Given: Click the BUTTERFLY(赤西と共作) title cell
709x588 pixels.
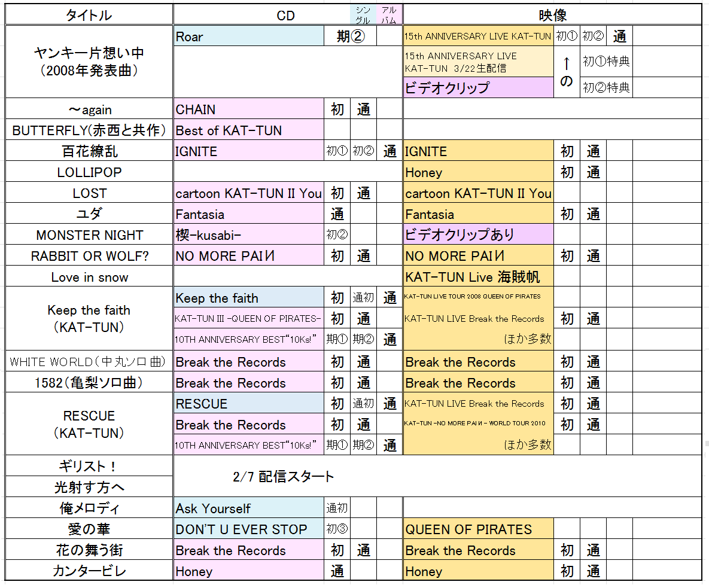Looking at the screenshot, I should pyautogui.click(x=89, y=130).
